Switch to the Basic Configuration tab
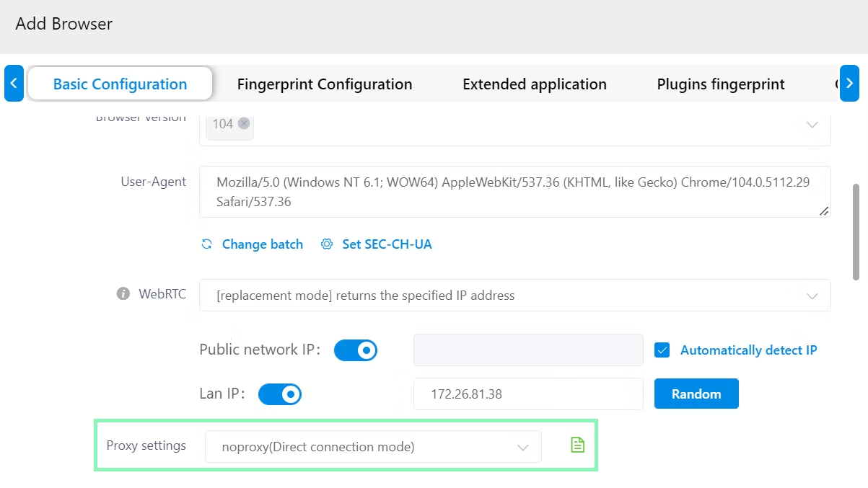The image size is (868, 488). click(120, 84)
